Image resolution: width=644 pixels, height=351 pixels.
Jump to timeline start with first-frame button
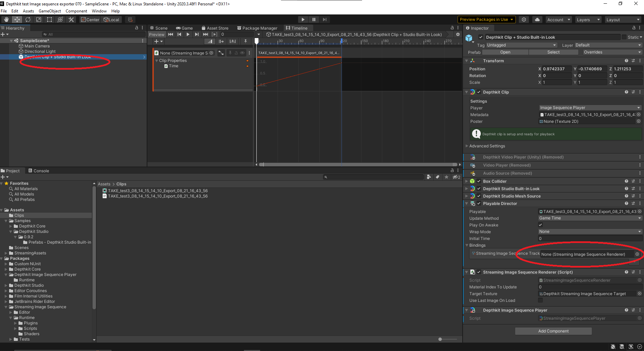click(171, 34)
